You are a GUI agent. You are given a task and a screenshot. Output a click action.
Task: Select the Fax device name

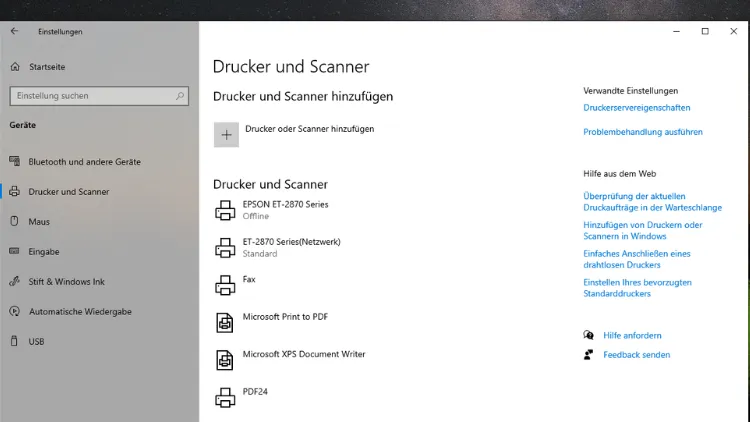(249, 279)
